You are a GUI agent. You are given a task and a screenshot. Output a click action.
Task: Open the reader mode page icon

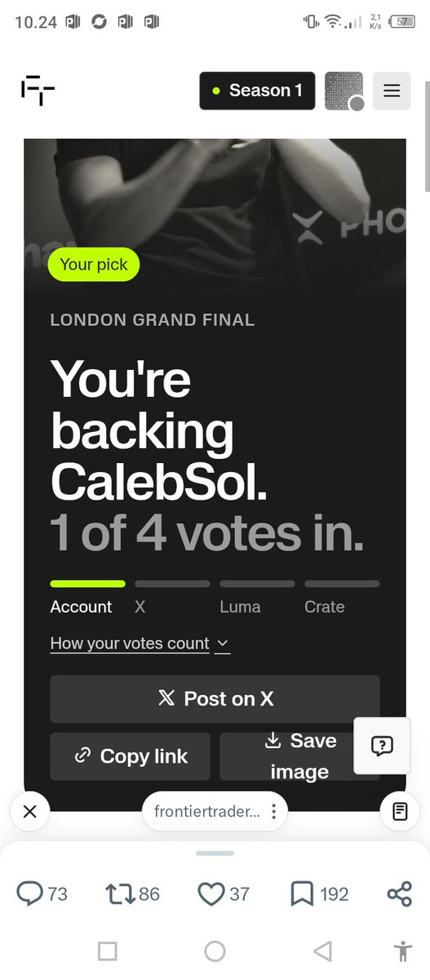point(400,812)
